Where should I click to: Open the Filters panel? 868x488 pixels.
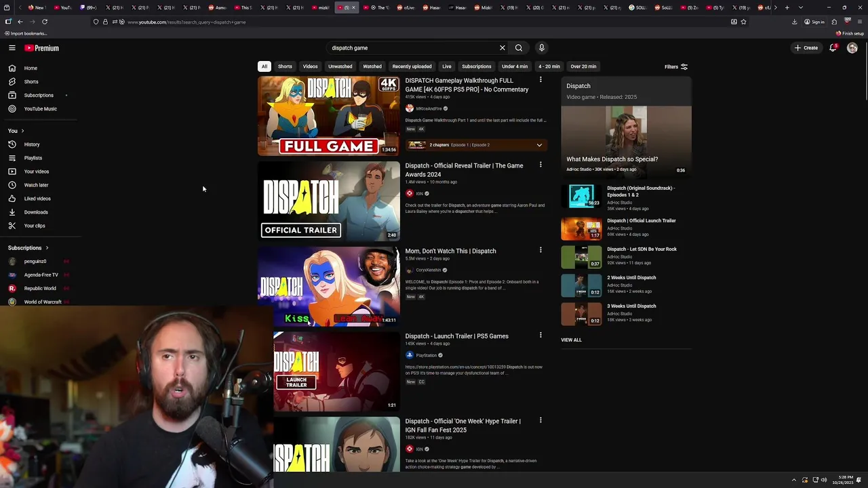tap(676, 67)
